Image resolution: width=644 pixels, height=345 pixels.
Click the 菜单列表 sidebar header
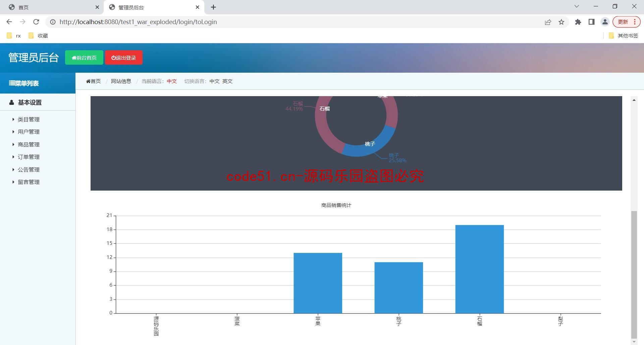tap(38, 83)
